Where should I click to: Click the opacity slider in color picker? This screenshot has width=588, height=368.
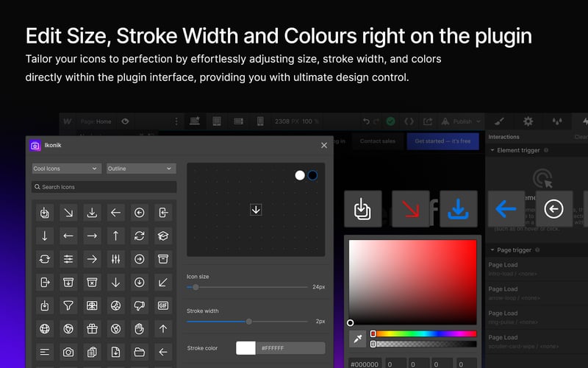(424, 344)
